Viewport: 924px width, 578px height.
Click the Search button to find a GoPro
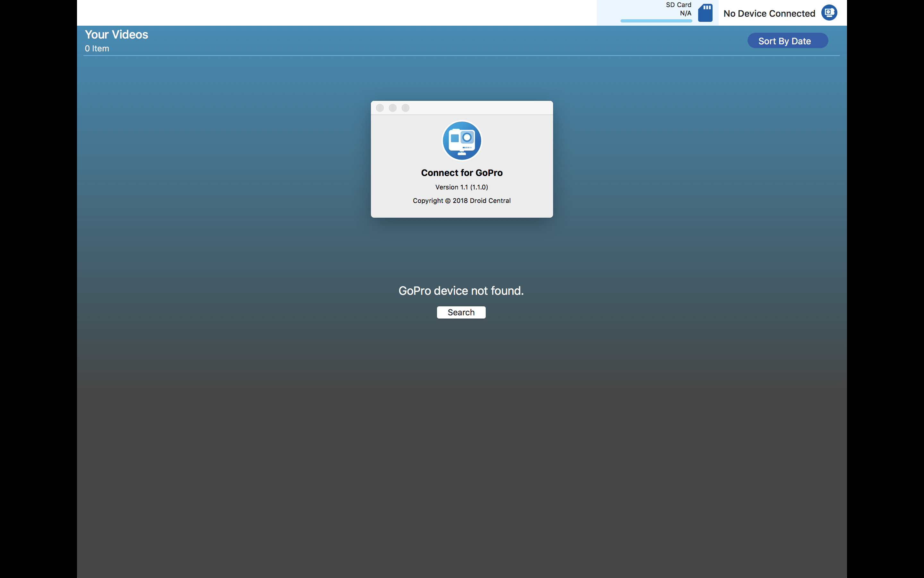[x=461, y=312]
